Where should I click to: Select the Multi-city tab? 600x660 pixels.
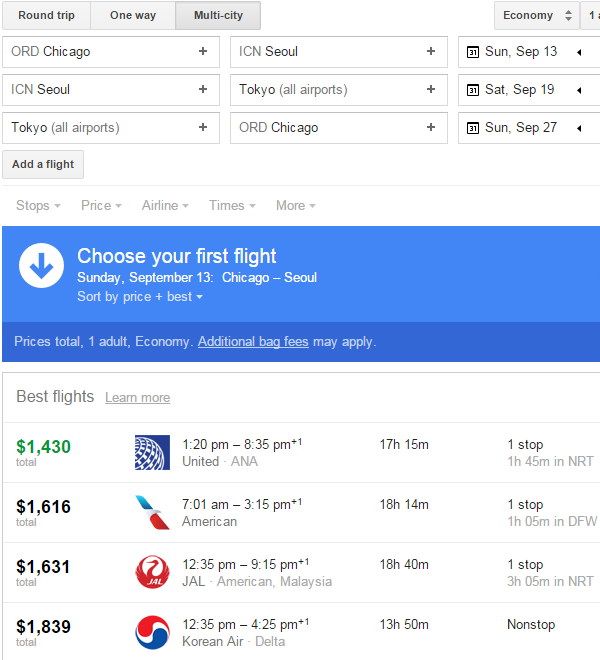pos(217,15)
